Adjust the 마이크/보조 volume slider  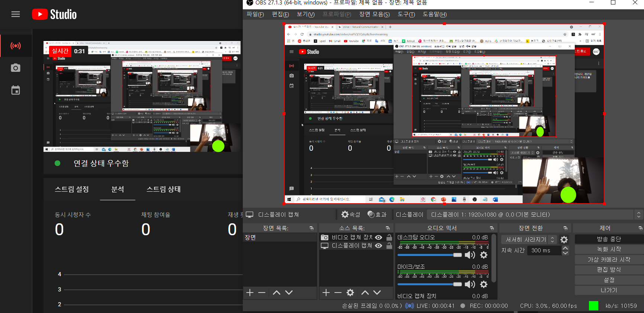[x=429, y=284]
